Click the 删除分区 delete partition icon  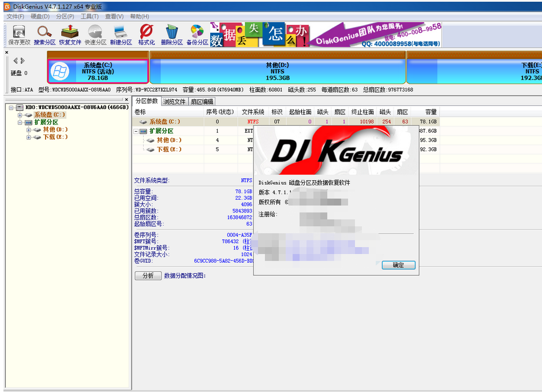click(172, 35)
